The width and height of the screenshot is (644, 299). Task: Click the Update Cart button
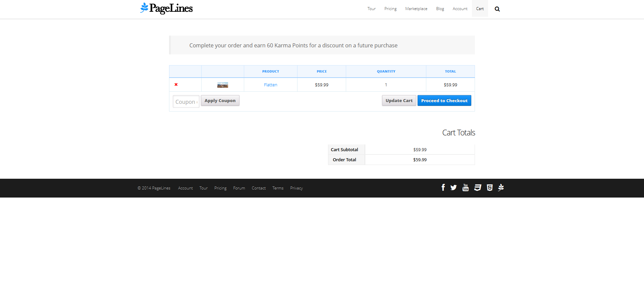399,100
